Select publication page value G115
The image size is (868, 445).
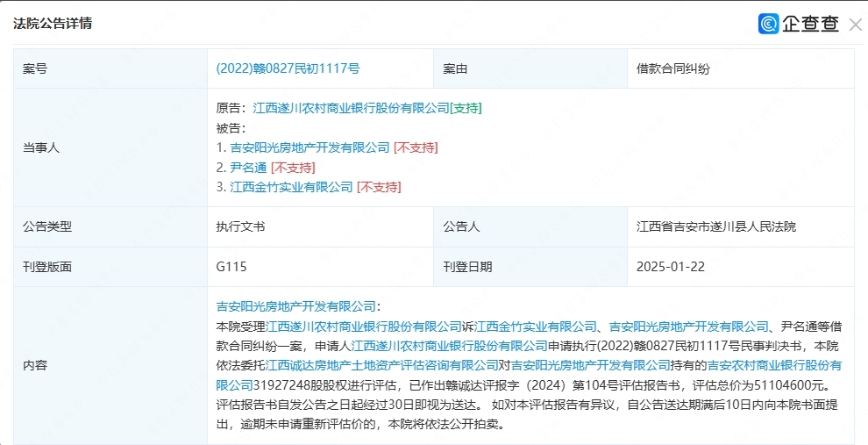pos(231,267)
